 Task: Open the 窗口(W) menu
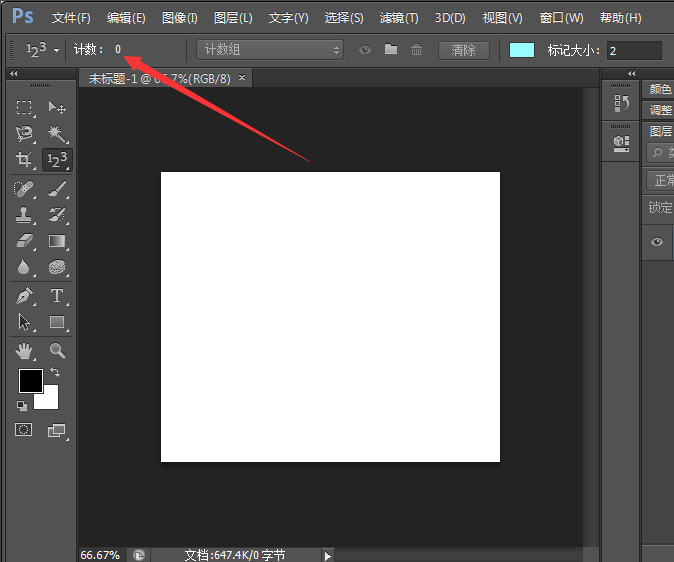(x=561, y=18)
